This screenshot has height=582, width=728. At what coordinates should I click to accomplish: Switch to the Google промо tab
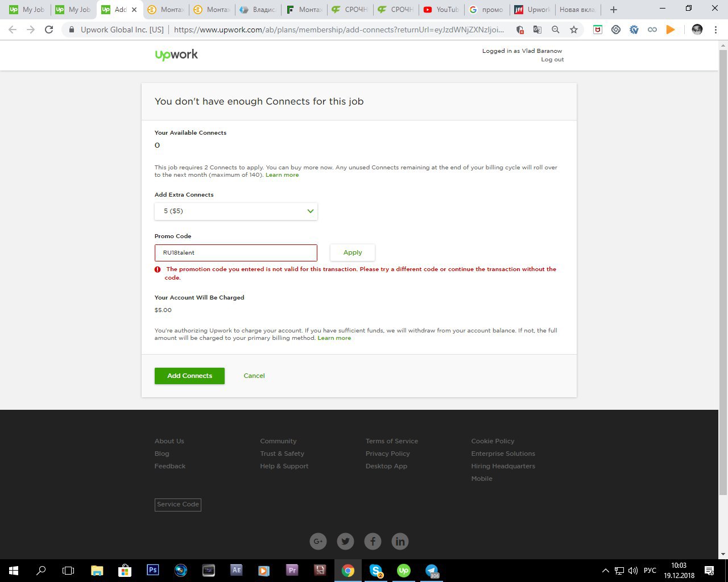point(487,10)
